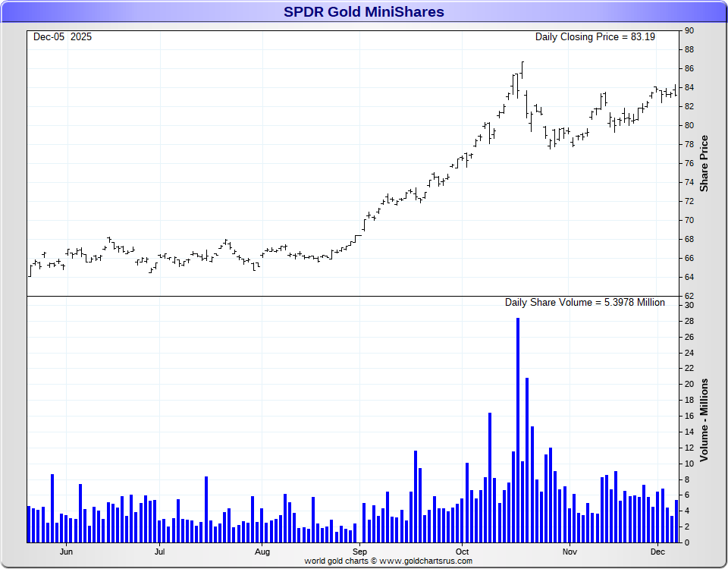Click the 86 tick on the price axis

click(x=689, y=69)
